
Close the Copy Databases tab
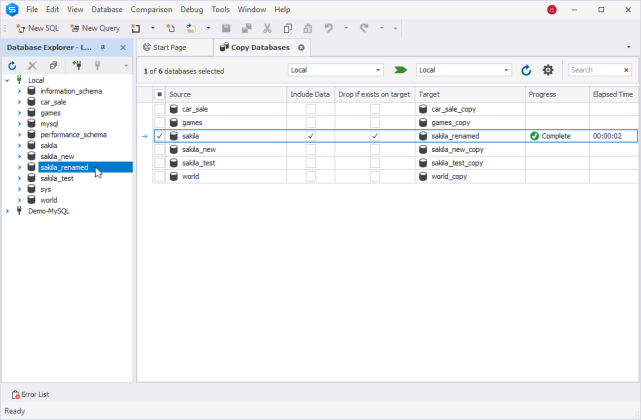click(301, 47)
